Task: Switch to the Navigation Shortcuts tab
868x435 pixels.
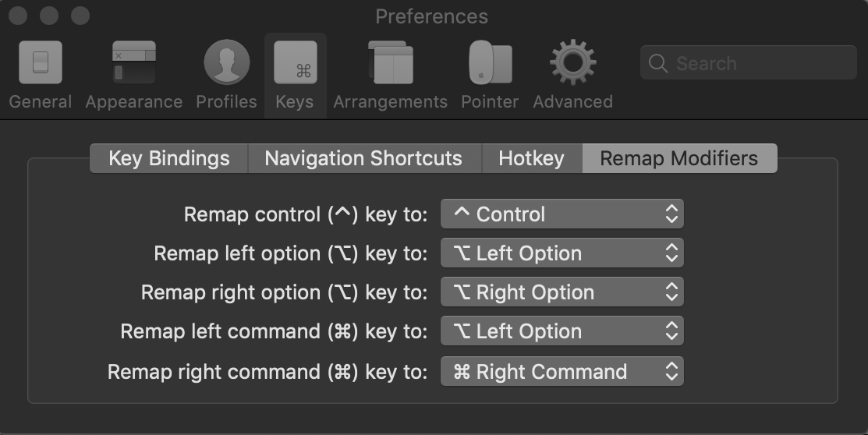Action: click(365, 158)
